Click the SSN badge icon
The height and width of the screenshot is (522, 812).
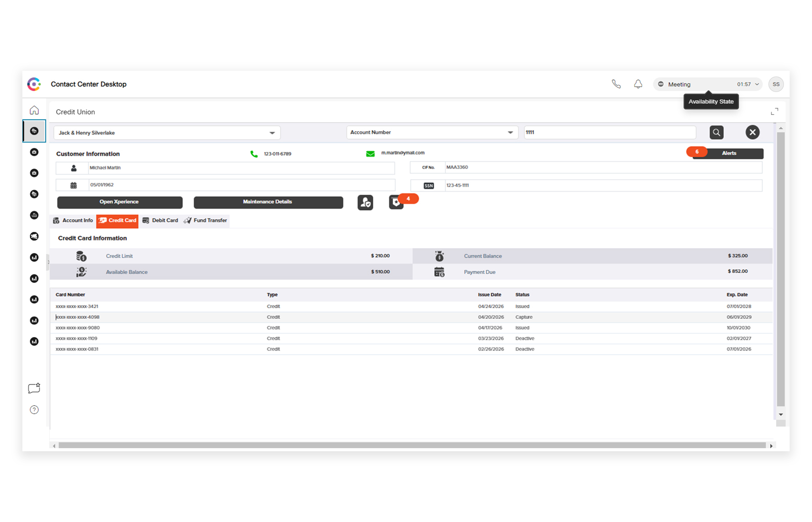(x=429, y=186)
